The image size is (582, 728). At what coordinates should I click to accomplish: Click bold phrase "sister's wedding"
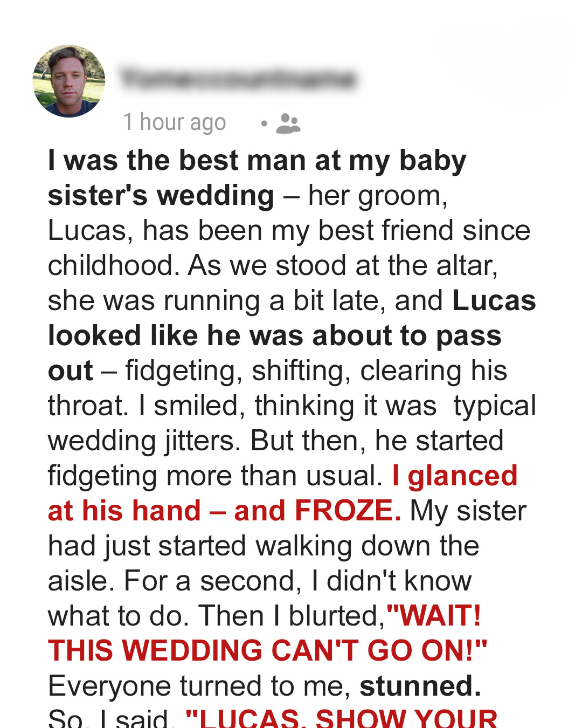point(161,195)
